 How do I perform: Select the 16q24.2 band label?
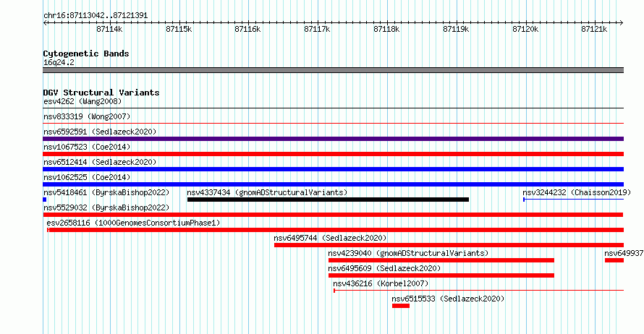pos(59,62)
